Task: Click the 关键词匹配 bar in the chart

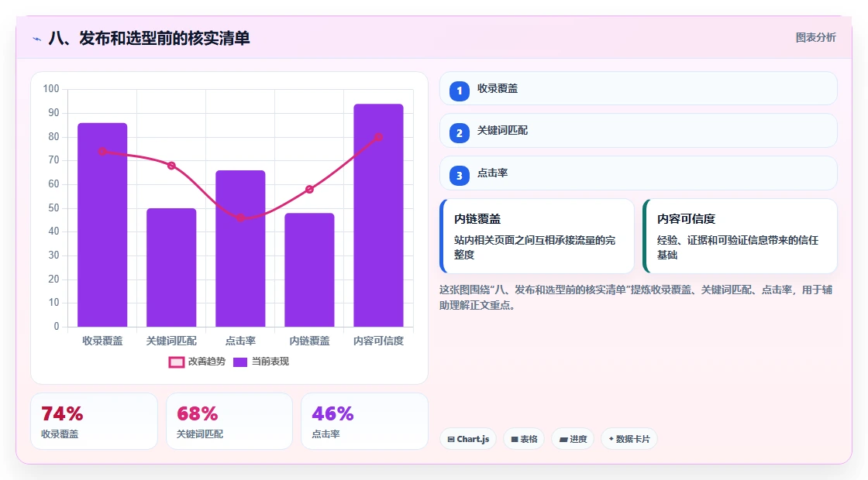Action: pyautogui.click(x=171, y=268)
